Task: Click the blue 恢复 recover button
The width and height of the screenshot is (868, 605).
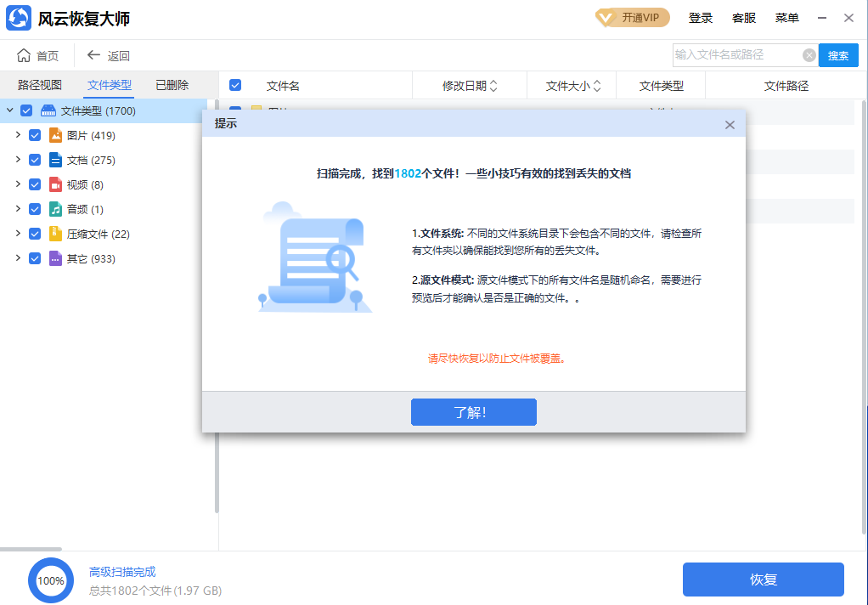Action: pos(763,580)
